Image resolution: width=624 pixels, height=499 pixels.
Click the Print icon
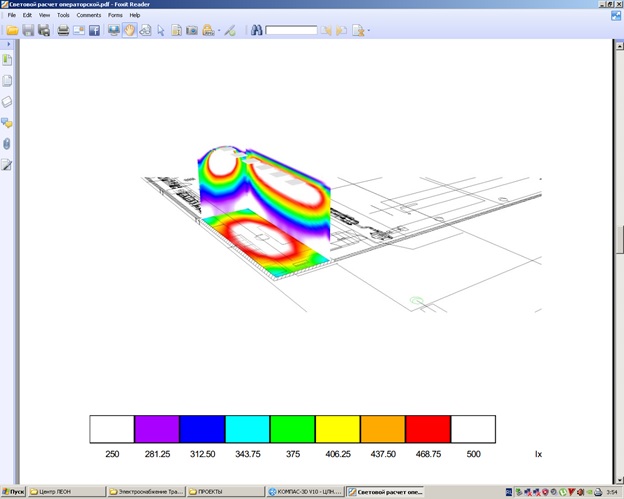[63, 30]
